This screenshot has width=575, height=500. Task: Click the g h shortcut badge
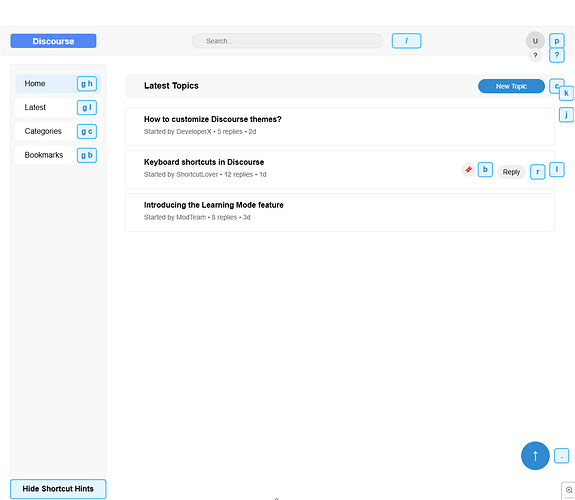pos(87,84)
